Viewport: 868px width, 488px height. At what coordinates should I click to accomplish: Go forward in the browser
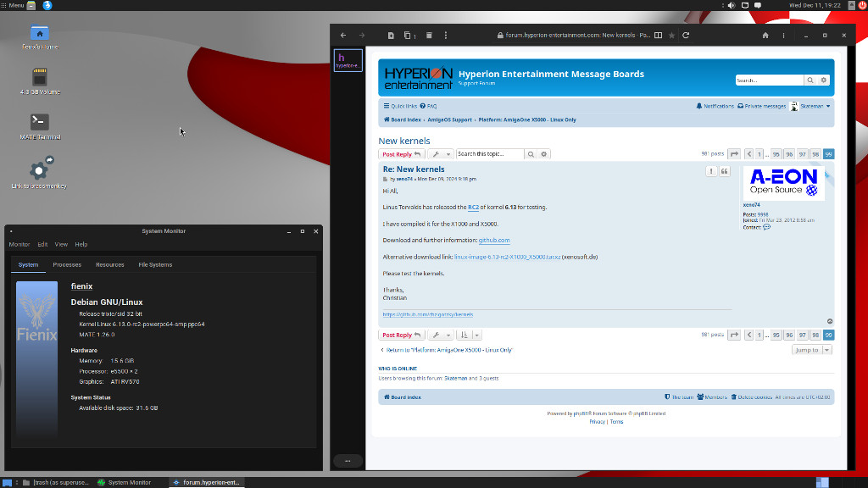(362, 36)
